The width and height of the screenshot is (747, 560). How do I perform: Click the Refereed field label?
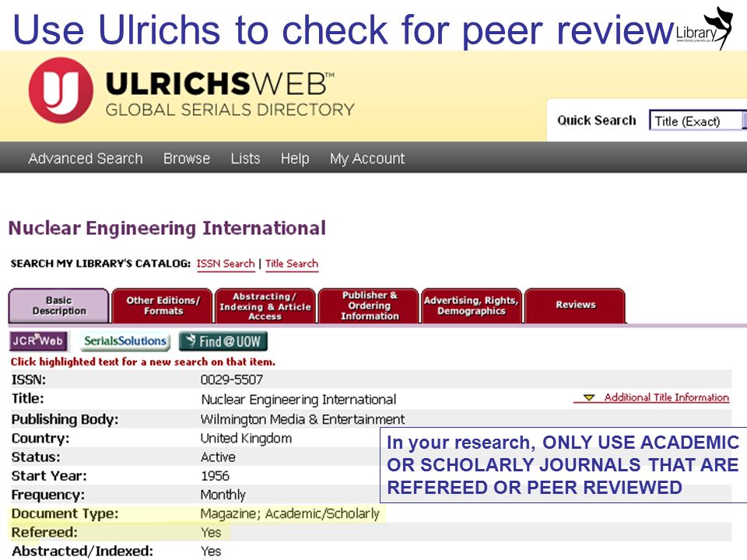44,532
